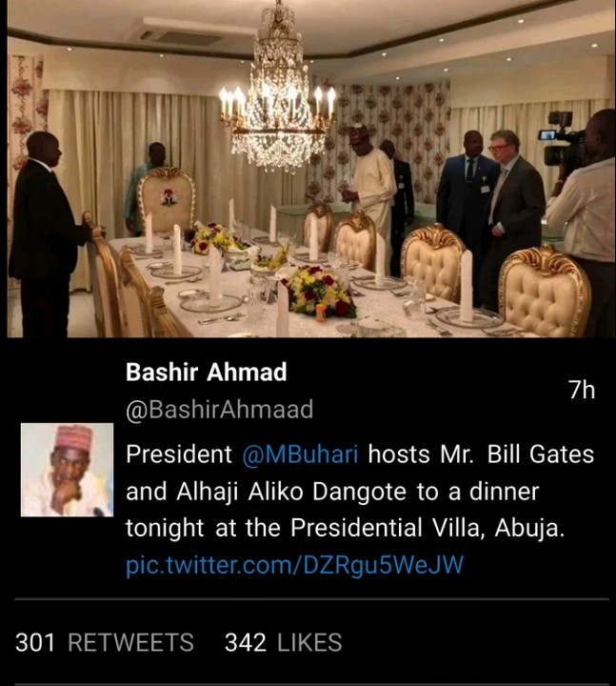The width and height of the screenshot is (616, 686).
Task: Tap the RETWEETS label
Action: pyautogui.click(x=130, y=643)
